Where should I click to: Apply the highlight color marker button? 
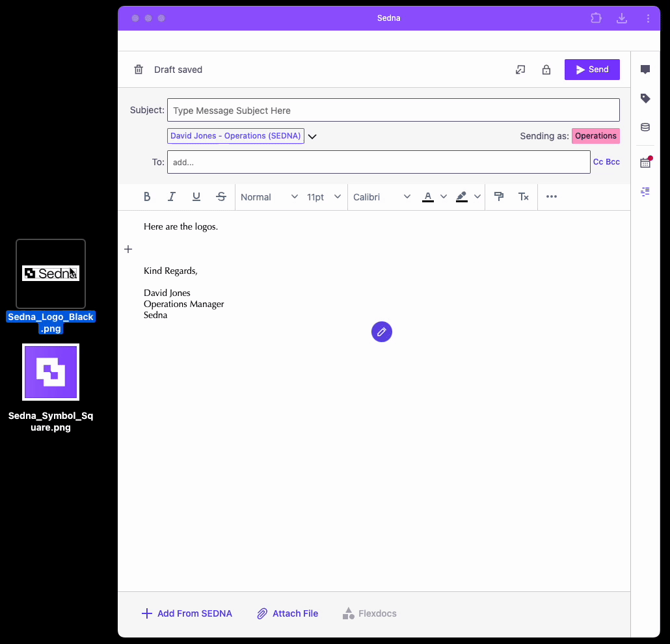coord(461,196)
